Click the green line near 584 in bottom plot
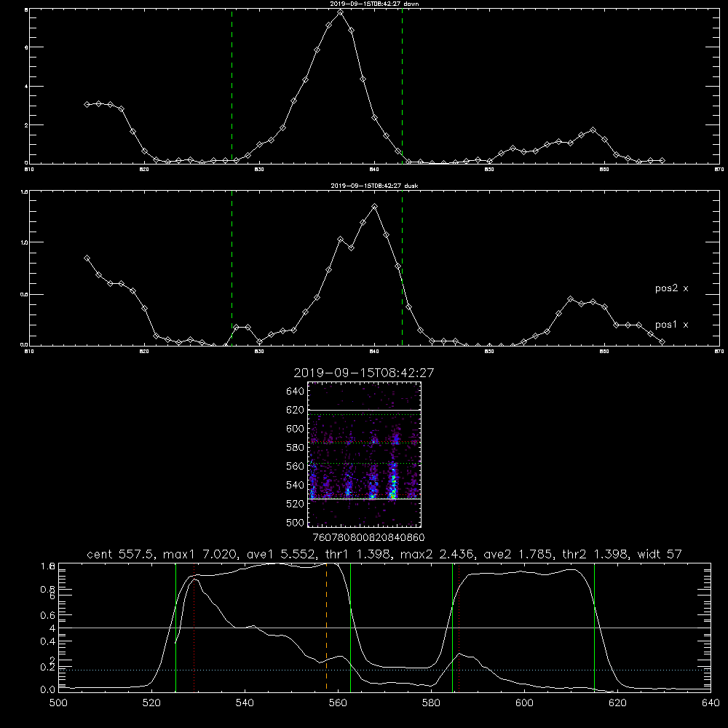 [452, 627]
